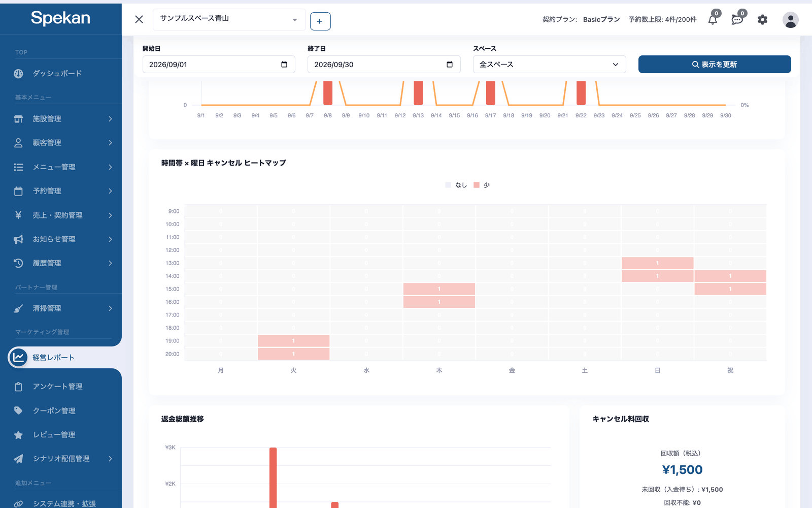Open the サンプルスペース青山 facility dropdown
This screenshot has height=508, width=812.
point(229,19)
